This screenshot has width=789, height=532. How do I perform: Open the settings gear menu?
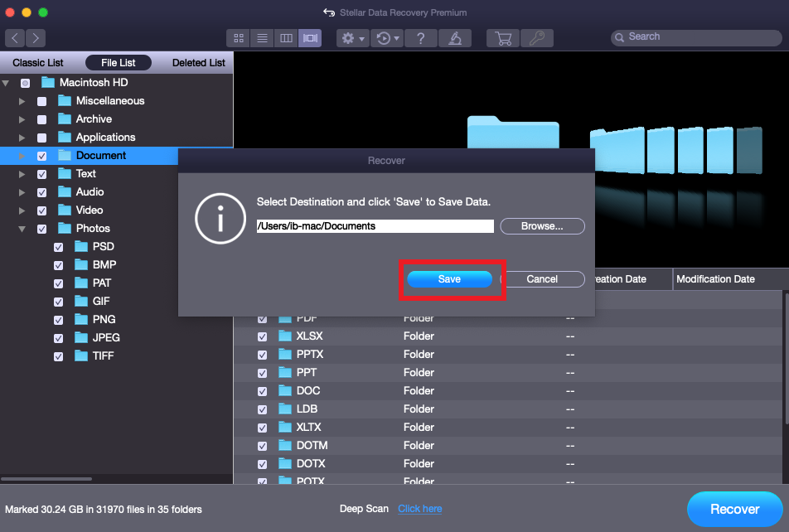(353, 38)
